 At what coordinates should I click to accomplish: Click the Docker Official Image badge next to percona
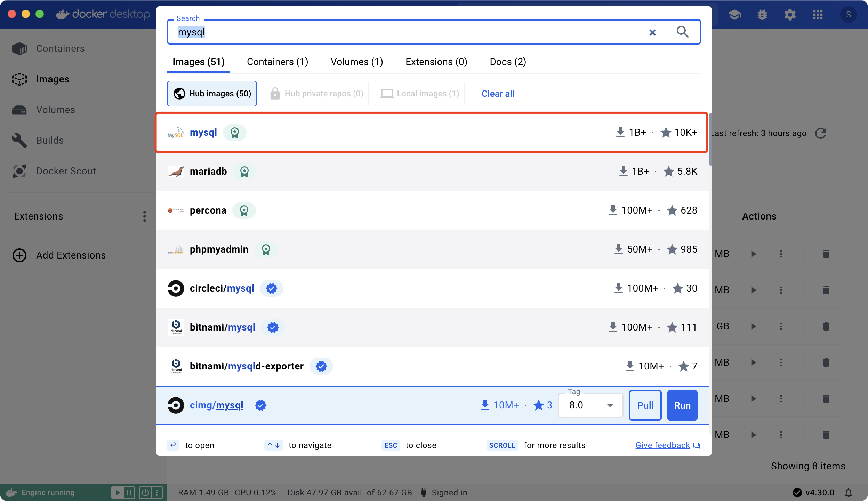click(x=244, y=210)
